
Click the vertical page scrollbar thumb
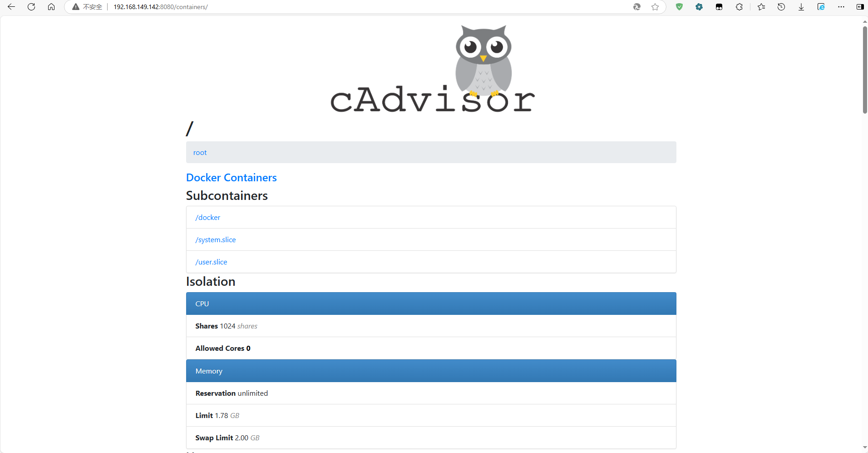pyautogui.click(x=865, y=70)
